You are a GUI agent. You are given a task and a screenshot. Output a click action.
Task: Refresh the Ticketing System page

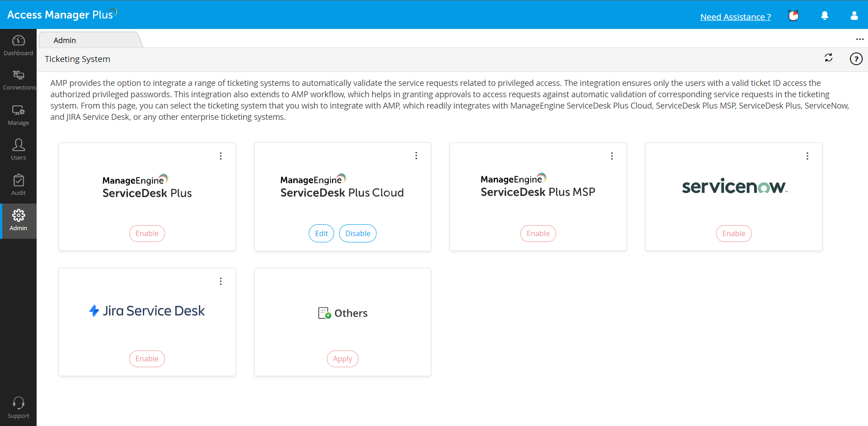[x=828, y=58]
